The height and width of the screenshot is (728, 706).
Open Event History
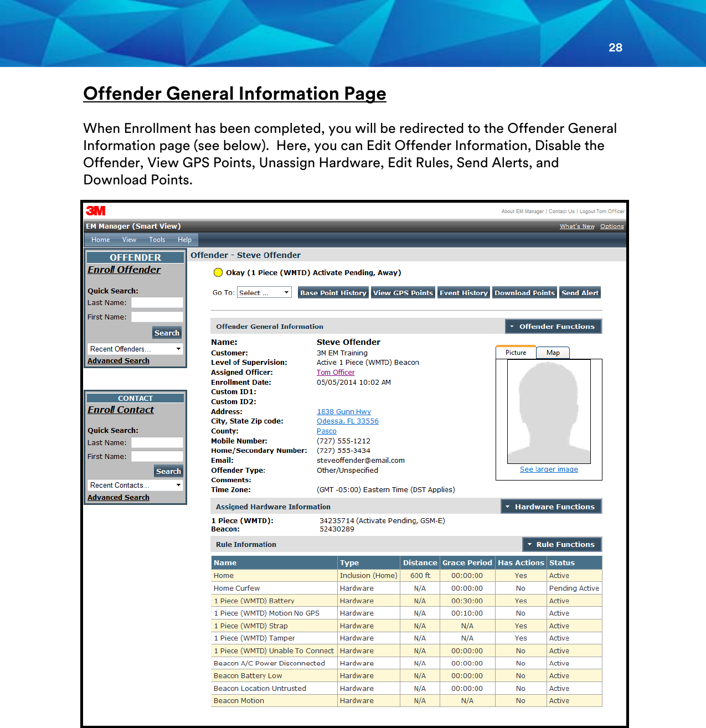pos(463,293)
